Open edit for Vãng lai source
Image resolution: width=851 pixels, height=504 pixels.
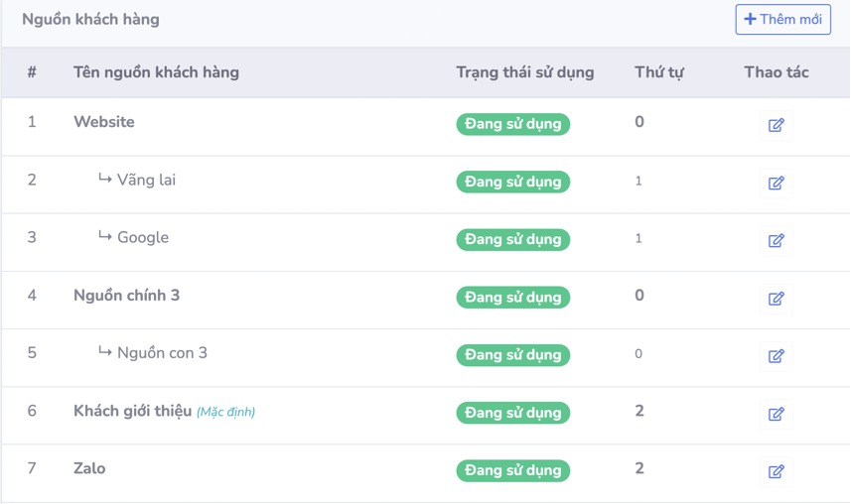(x=776, y=183)
